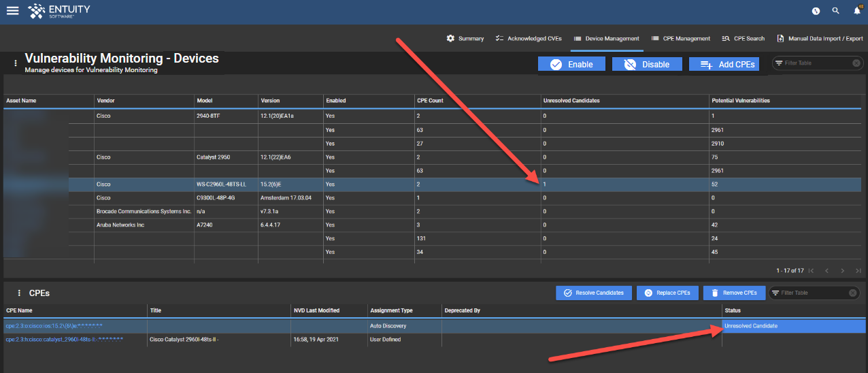The image size is (868, 373).
Task: Clear the devices Filter Table field
Action: click(856, 63)
